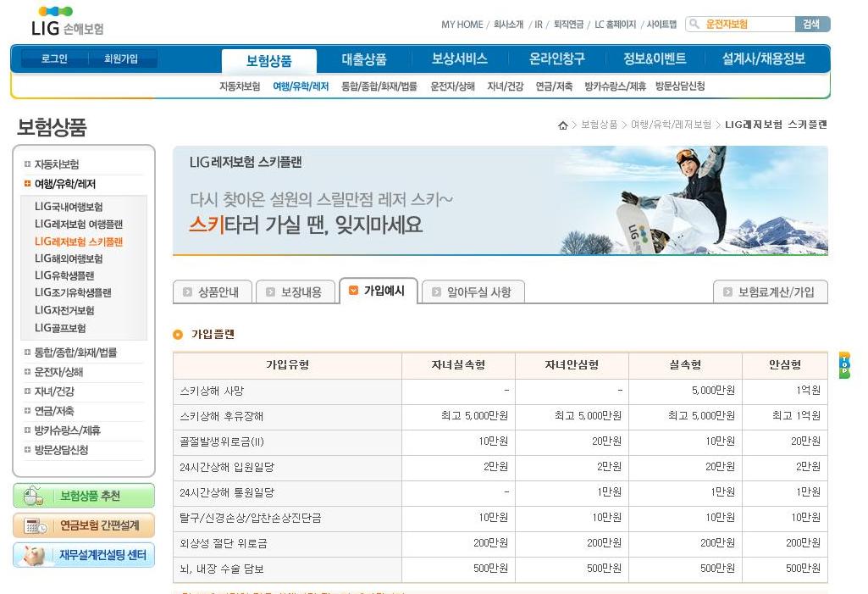The image size is (868, 594).
Task: Open 연금보험 간편설계 calculator banner
Action: tap(84, 525)
